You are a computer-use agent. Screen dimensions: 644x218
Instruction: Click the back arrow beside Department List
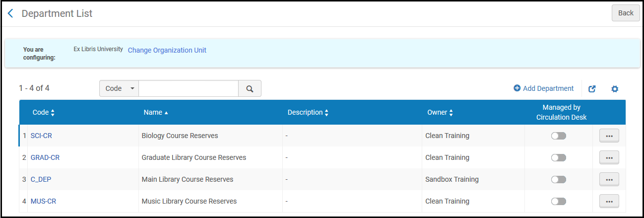[10, 13]
